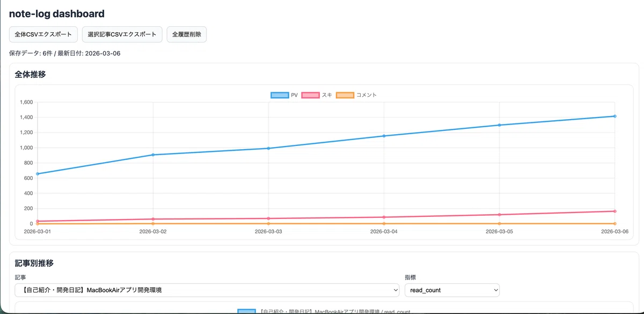Select the PV data point at 2026-03-05
The image size is (644, 314).
coord(499,125)
